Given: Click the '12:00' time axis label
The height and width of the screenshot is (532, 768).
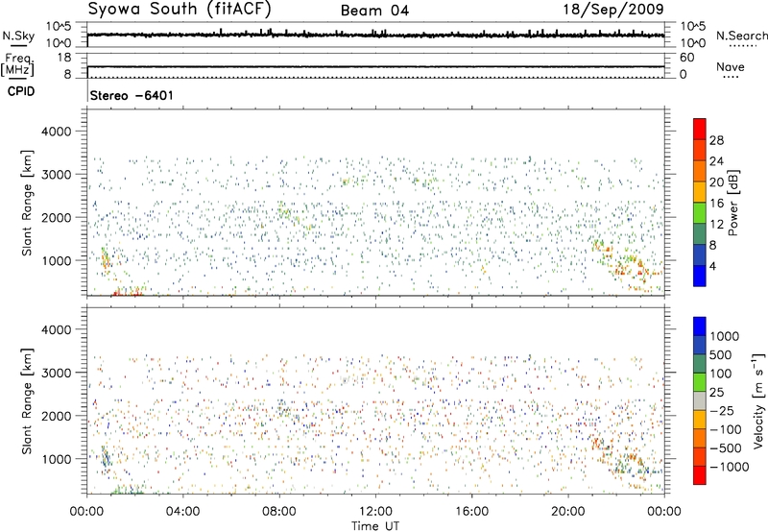Looking at the screenshot, I should pos(375,512).
